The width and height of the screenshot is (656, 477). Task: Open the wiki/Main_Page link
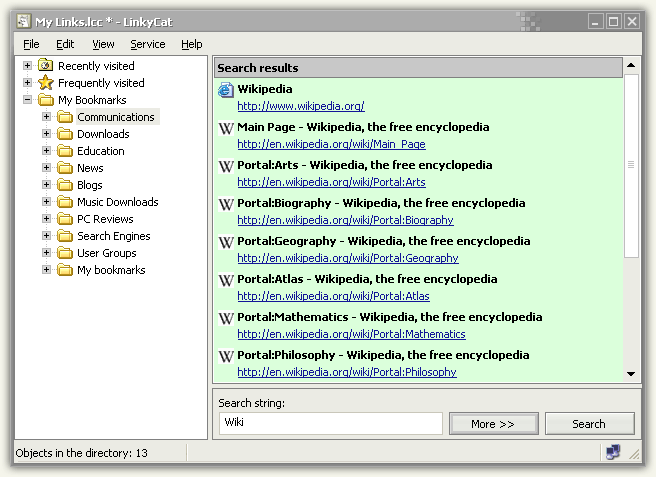coord(331,144)
